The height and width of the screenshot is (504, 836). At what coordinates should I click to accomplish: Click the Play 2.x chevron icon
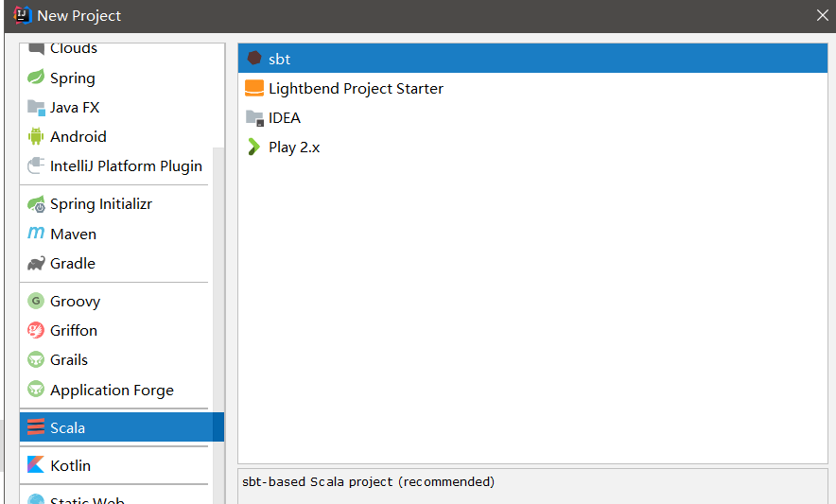tap(253, 147)
